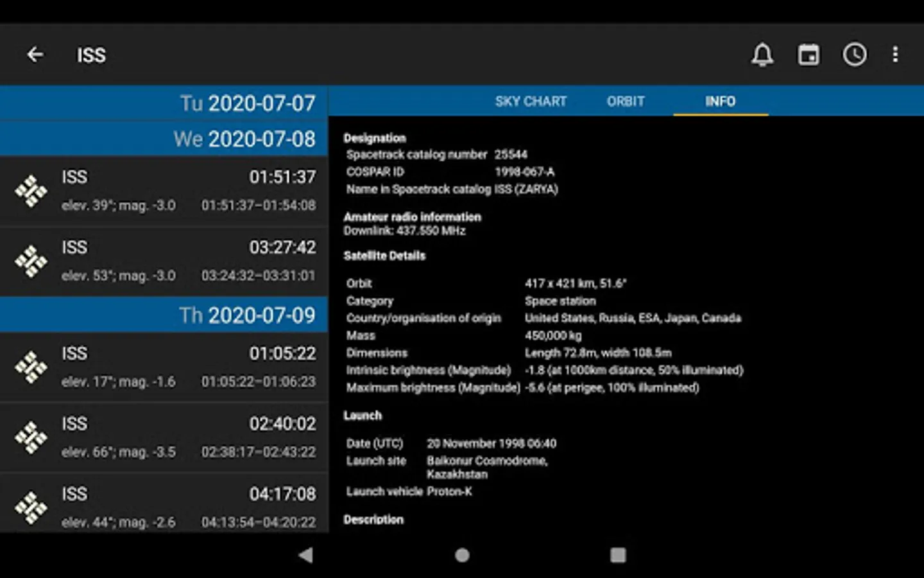
Task: Select the time range 01:51:37–01:54:08
Action: [259, 206]
